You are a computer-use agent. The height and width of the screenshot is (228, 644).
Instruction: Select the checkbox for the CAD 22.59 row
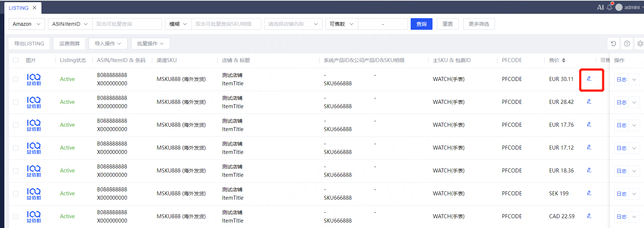click(x=16, y=216)
